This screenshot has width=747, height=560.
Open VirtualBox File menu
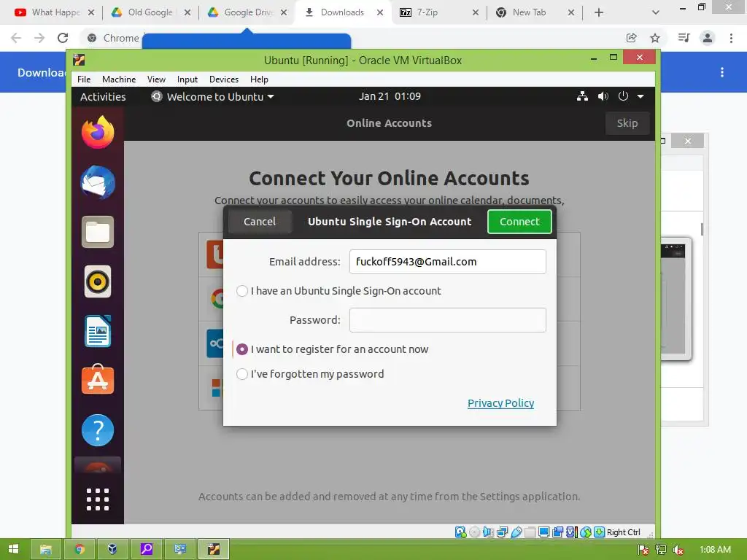(84, 79)
